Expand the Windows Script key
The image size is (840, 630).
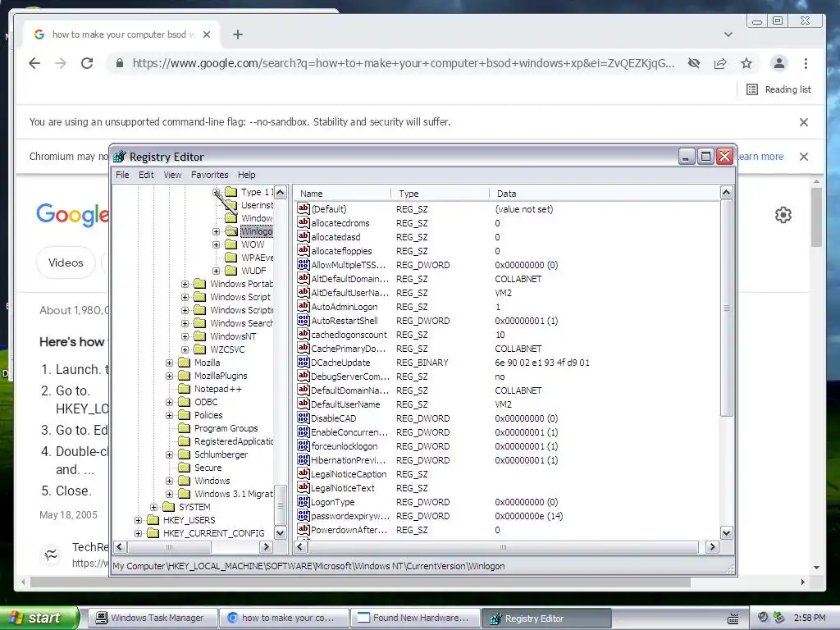click(x=185, y=297)
